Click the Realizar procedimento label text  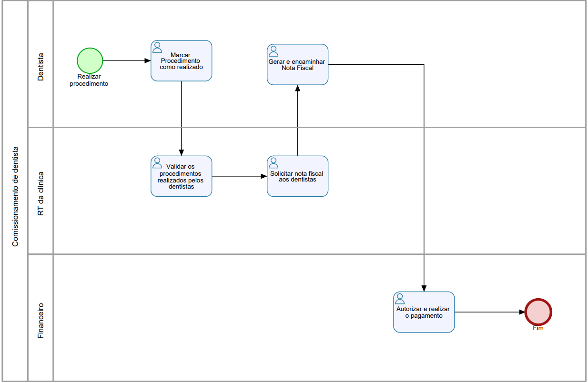[89, 80]
